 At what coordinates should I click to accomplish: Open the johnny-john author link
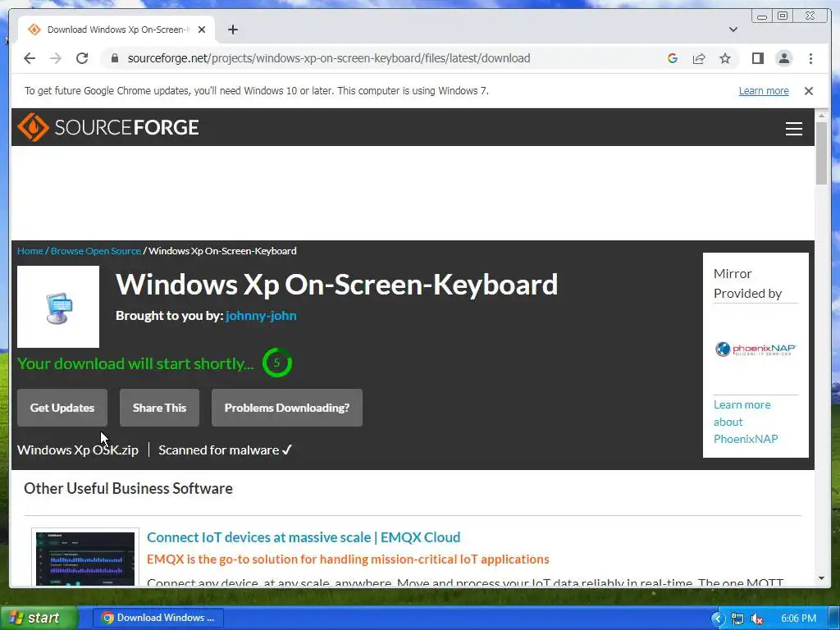coord(261,316)
